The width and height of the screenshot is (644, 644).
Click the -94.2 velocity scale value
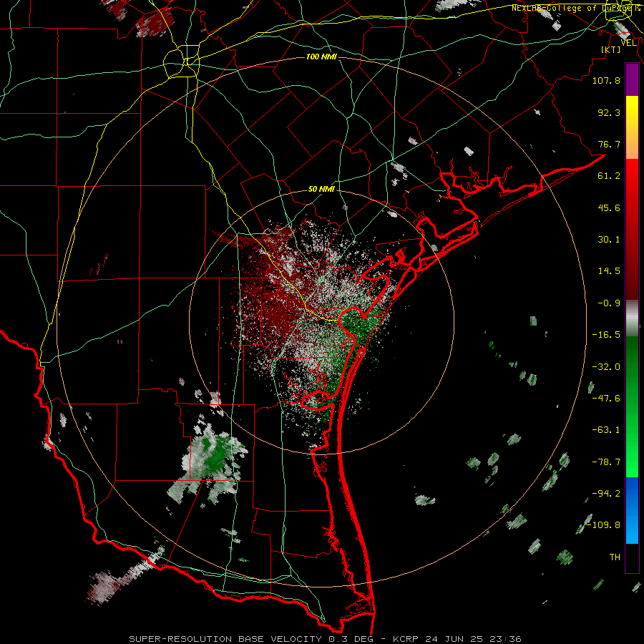point(606,494)
